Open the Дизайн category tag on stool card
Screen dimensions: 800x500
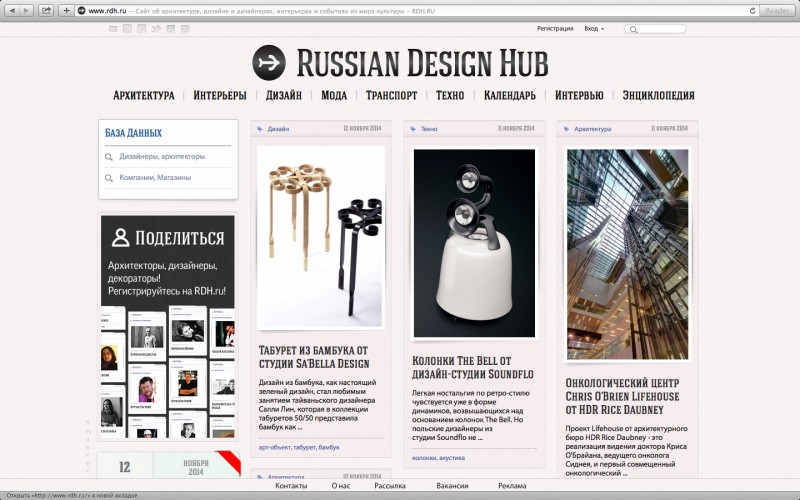click(x=279, y=129)
